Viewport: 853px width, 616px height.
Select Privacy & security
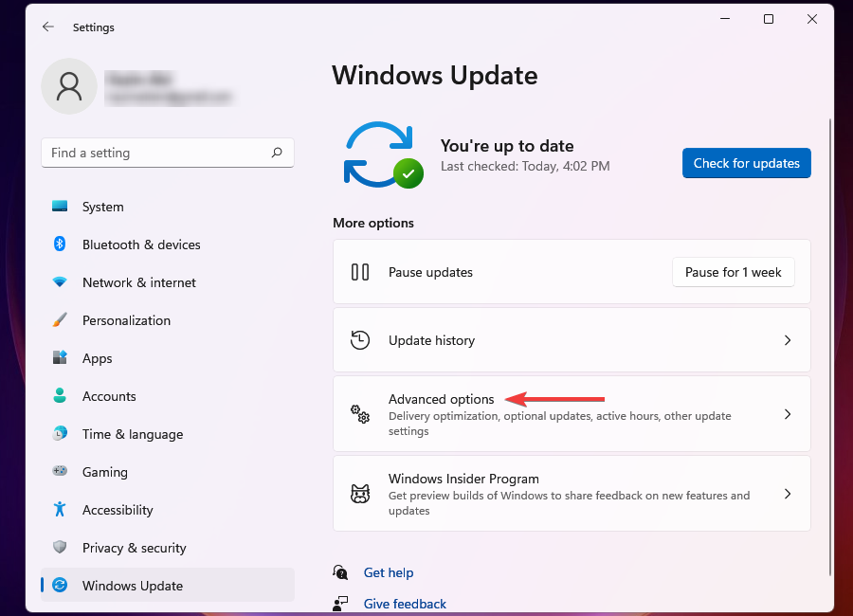click(168, 548)
